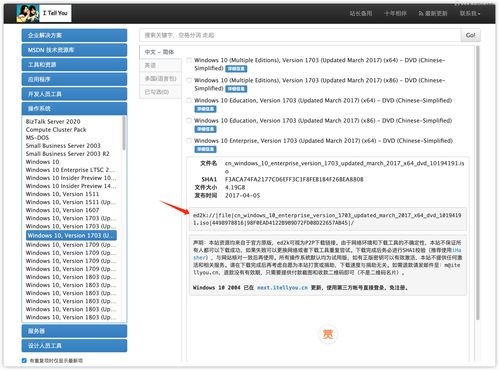Switch to the 英语 language tab
This screenshot has width=499, height=370.
(x=160, y=65)
